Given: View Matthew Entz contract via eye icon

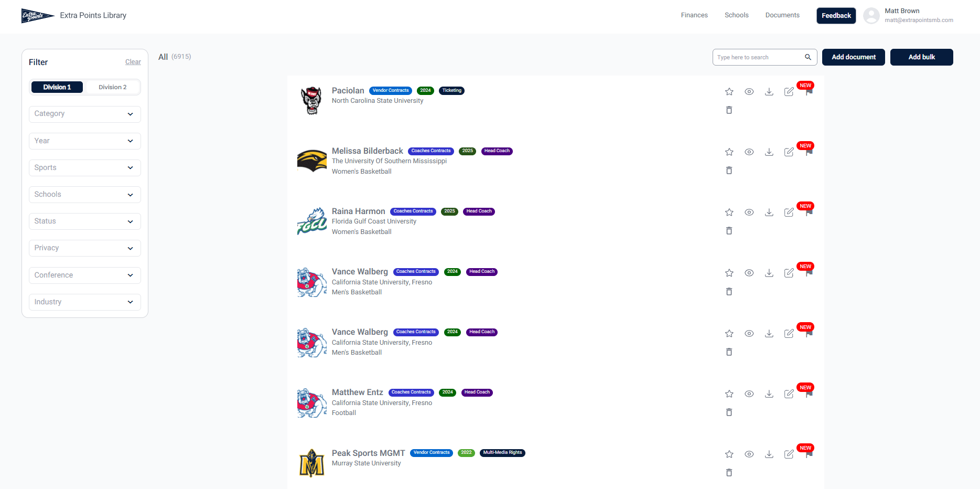Looking at the screenshot, I should click(749, 394).
